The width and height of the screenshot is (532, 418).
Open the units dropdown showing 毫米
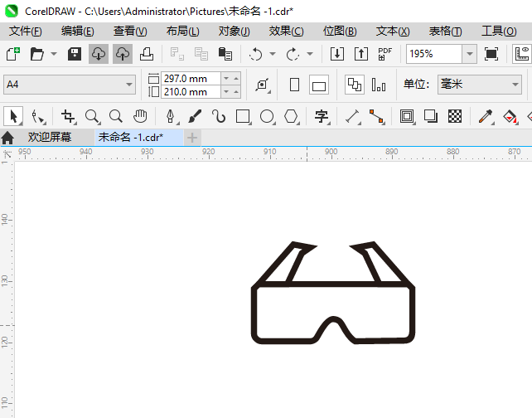pyautogui.click(x=480, y=85)
